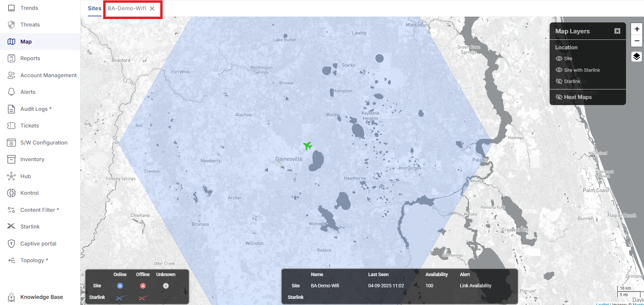Zoom in with the plus button
644x305 pixels.
coord(637,29)
